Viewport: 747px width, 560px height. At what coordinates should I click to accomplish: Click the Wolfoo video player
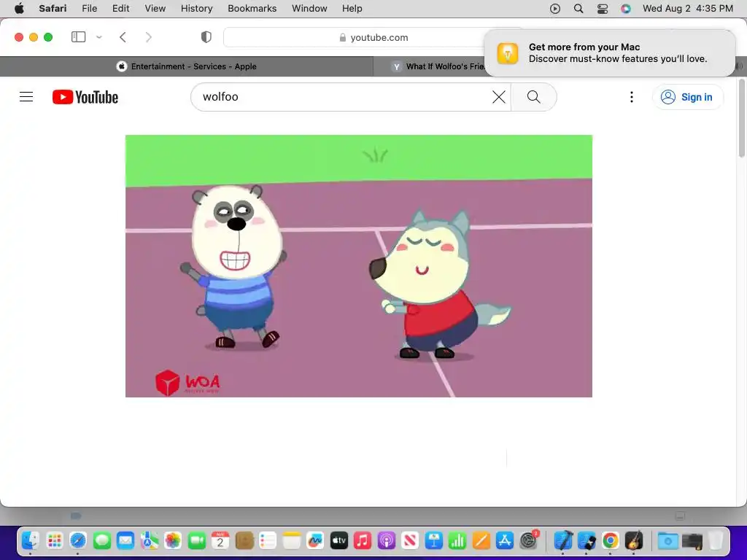click(359, 265)
